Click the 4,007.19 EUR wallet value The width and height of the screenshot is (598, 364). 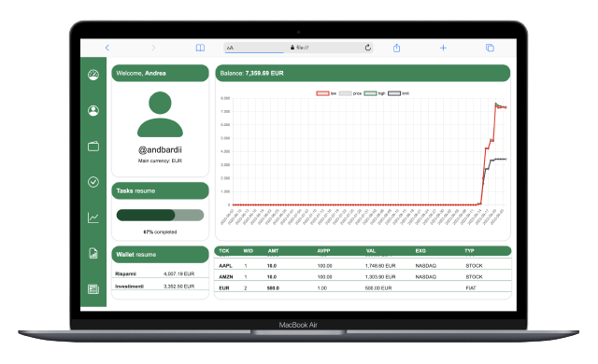(178, 273)
